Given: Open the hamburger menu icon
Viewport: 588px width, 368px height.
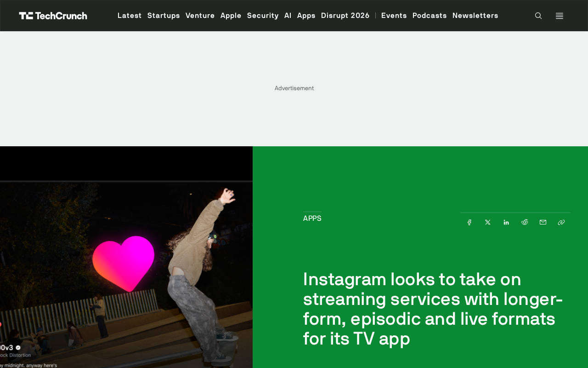Looking at the screenshot, I should pos(560,16).
